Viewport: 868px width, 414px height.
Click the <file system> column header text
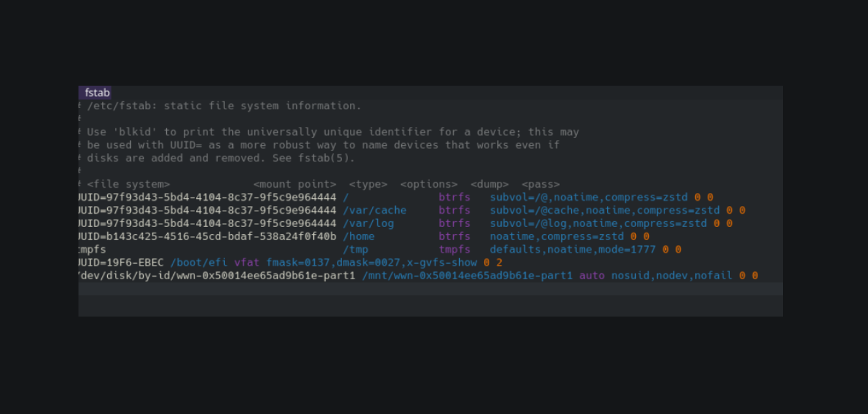128,184
